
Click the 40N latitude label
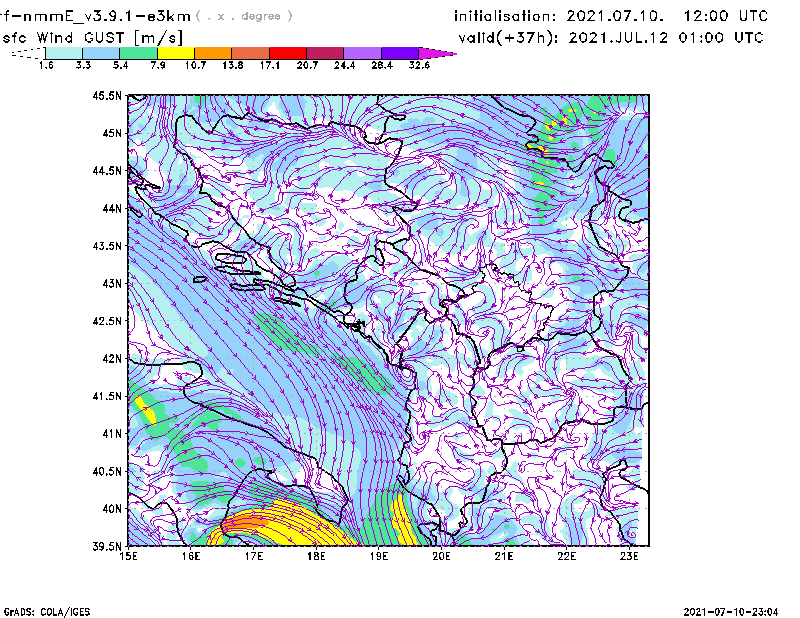[112, 509]
